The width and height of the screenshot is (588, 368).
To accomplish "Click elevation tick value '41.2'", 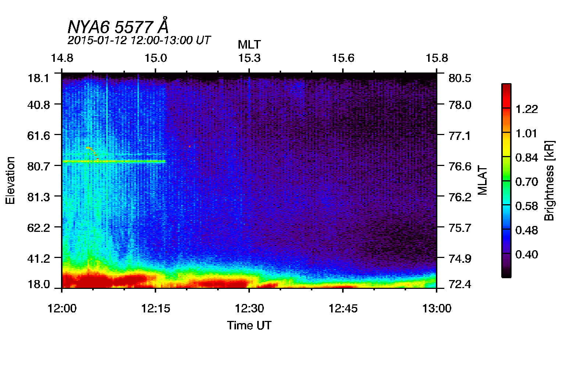I will pyautogui.click(x=39, y=258).
